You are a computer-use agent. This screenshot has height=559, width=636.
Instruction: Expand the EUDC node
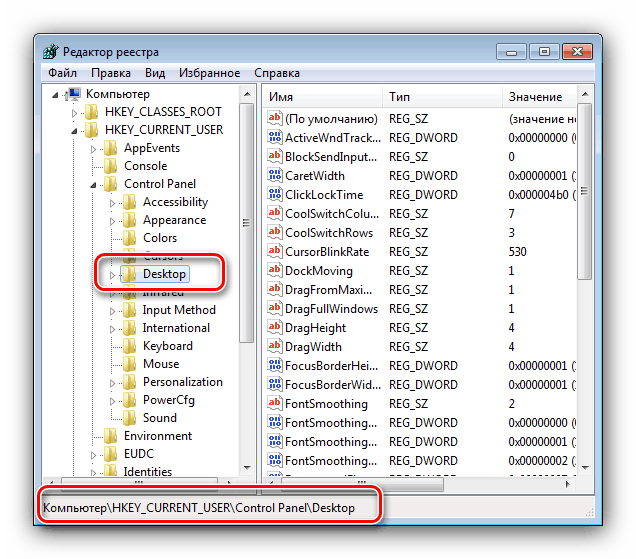point(93,455)
